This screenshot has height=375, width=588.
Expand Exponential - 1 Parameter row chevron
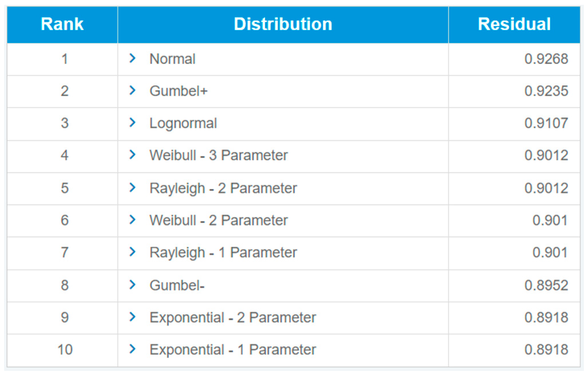click(x=132, y=349)
